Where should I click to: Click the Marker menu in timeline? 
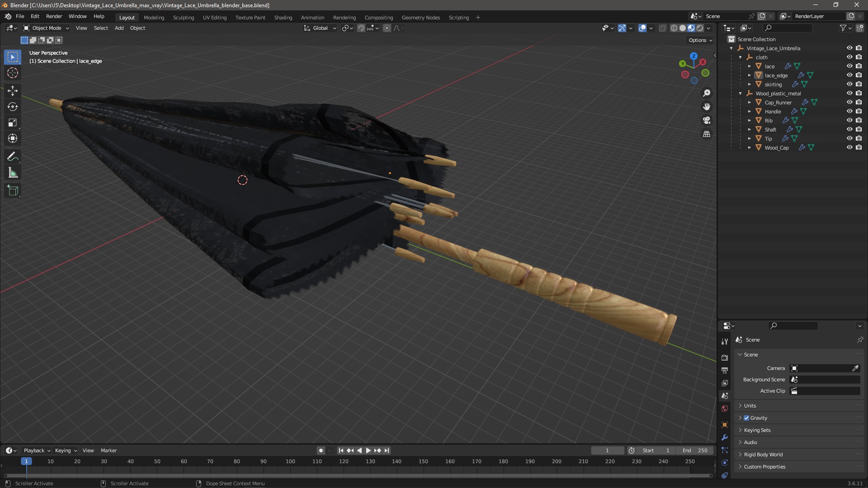pyautogui.click(x=108, y=450)
